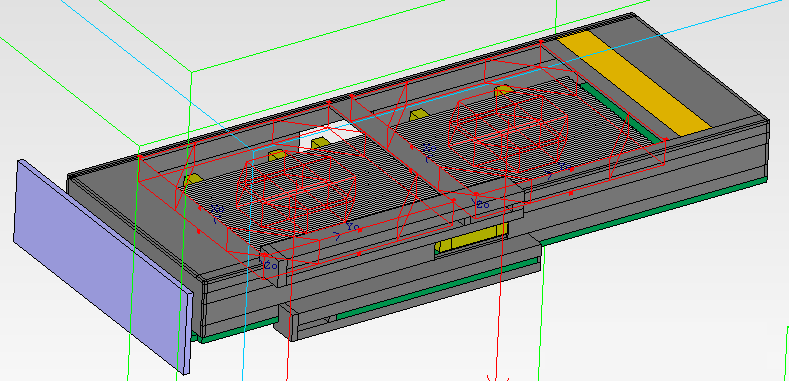Select the small yellow block at the heatsink's left edge
This screenshot has width=789, height=381.
193,180
